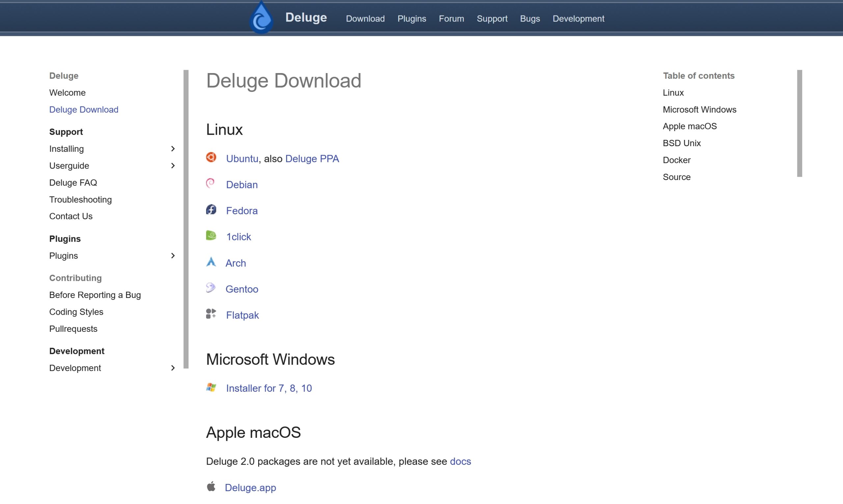This screenshot has height=504, width=843.
Task: Open Pullrequests in sidebar
Action: [73, 329]
